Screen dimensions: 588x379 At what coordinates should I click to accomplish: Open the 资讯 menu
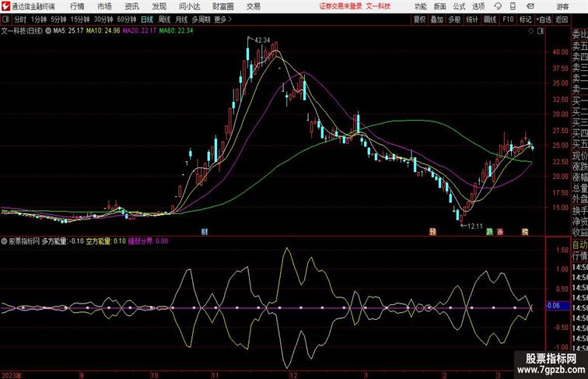click(132, 6)
